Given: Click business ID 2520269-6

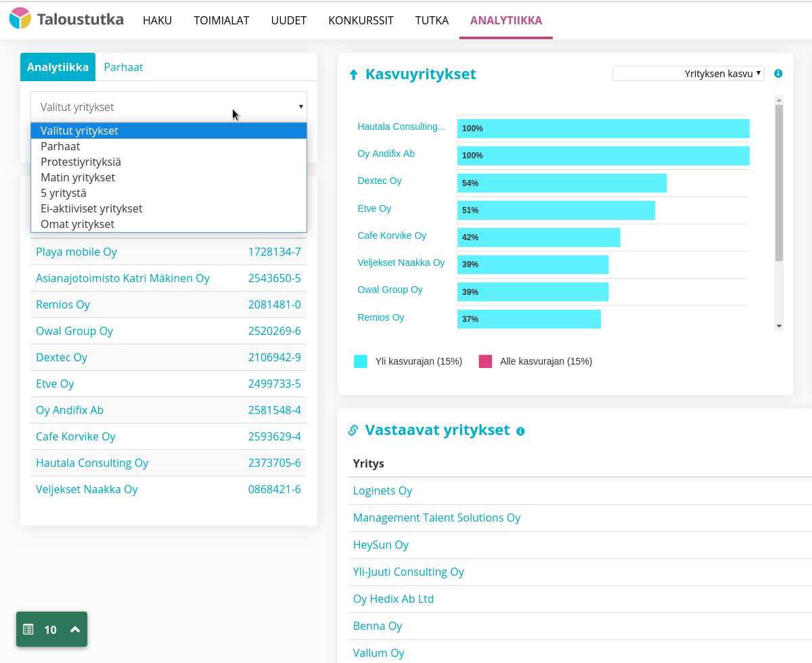Looking at the screenshot, I should tap(274, 331).
